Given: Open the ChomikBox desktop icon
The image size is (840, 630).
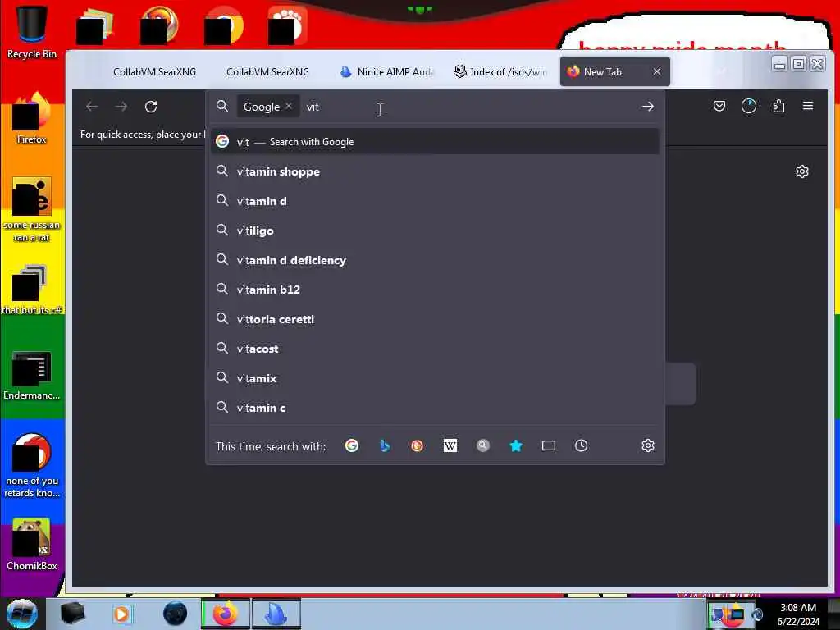Looking at the screenshot, I should [32, 545].
